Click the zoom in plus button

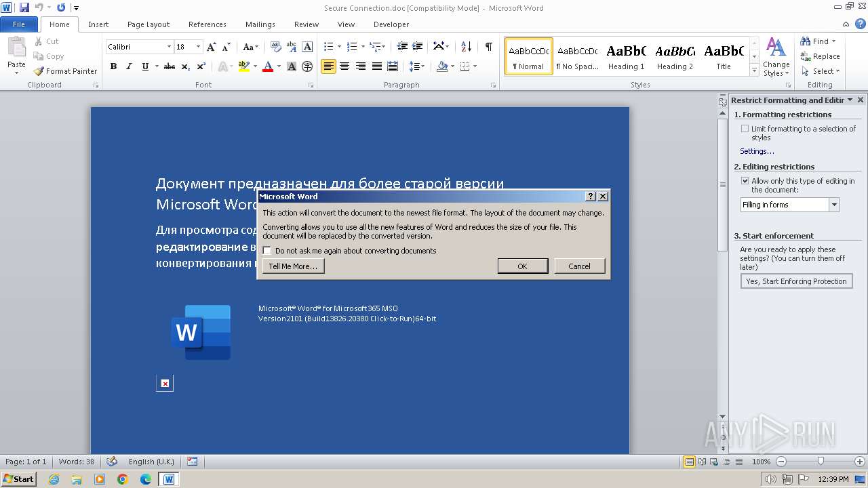click(860, 462)
